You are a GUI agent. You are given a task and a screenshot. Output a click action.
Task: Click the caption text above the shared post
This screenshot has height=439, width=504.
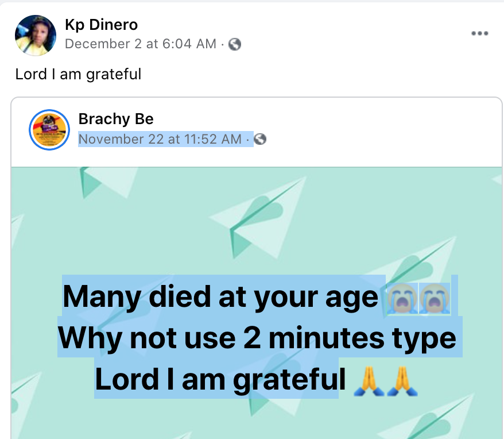click(x=78, y=74)
